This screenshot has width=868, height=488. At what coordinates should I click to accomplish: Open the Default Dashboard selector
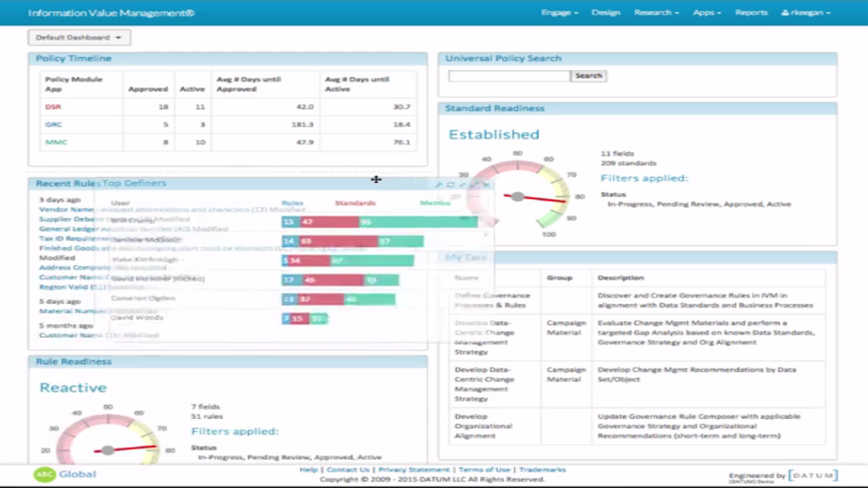coord(79,37)
